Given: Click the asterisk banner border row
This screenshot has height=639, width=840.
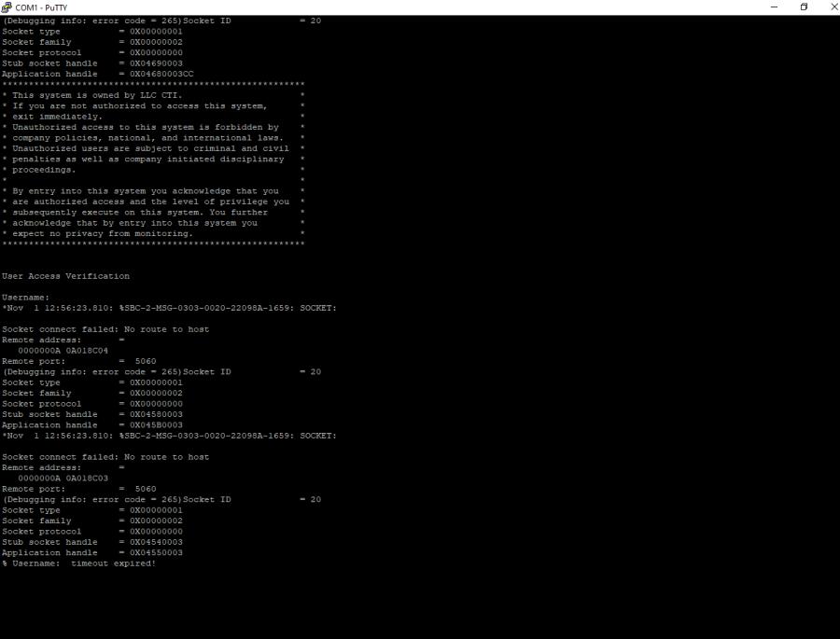Looking at the screenshot, I should point(152,84).
